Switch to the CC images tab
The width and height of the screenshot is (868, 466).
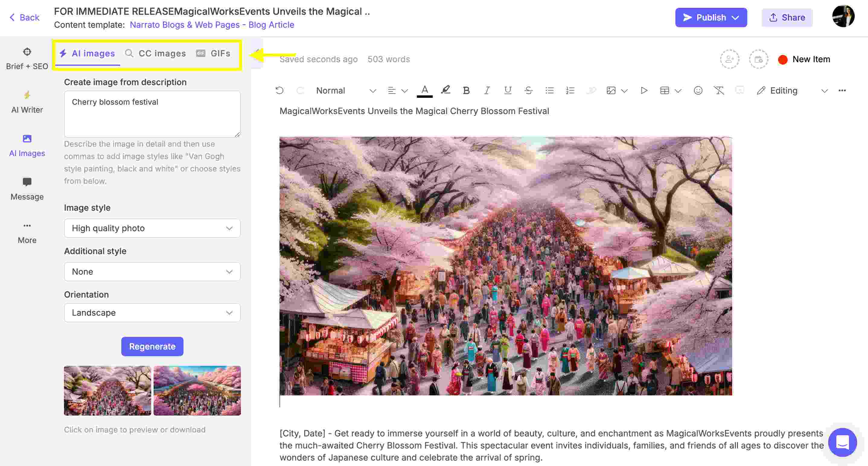click(155, 54)
